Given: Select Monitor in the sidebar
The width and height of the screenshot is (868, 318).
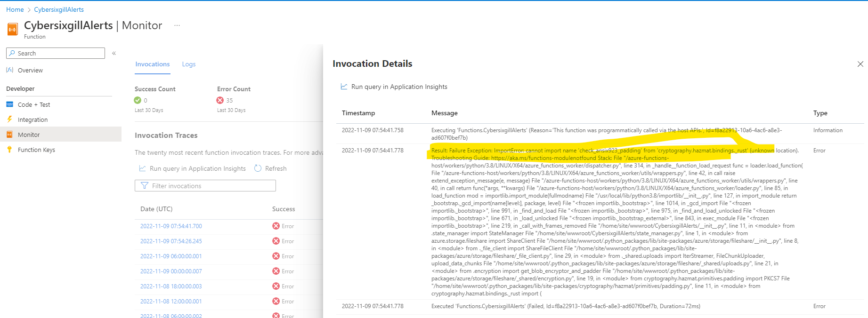Looking at the screenshot, I should pos(61,135).
